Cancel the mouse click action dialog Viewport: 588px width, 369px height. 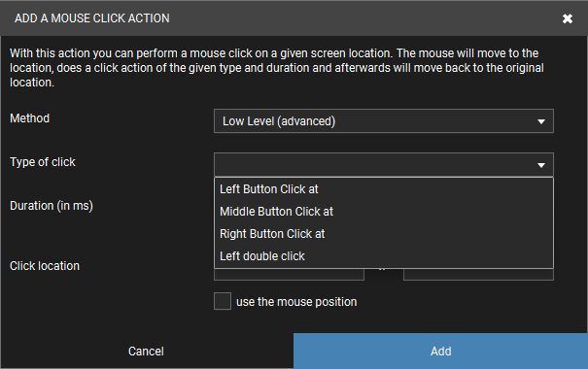pos(147,351)
